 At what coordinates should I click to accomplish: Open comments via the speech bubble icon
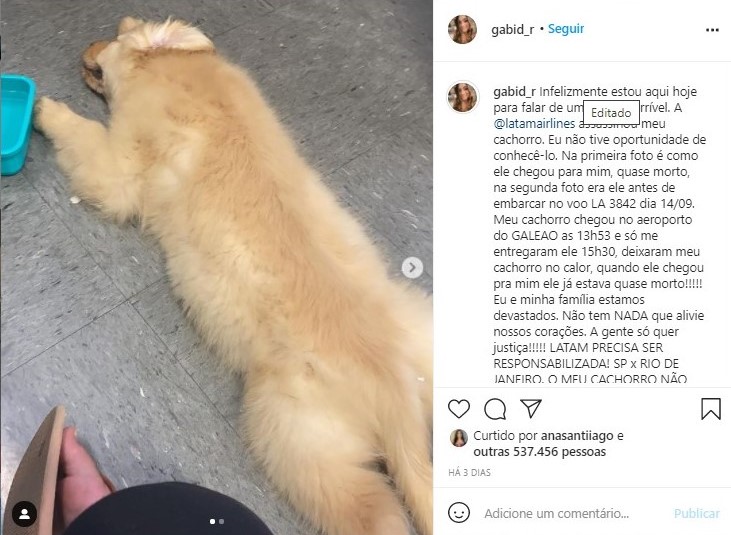tap(495, 409)
